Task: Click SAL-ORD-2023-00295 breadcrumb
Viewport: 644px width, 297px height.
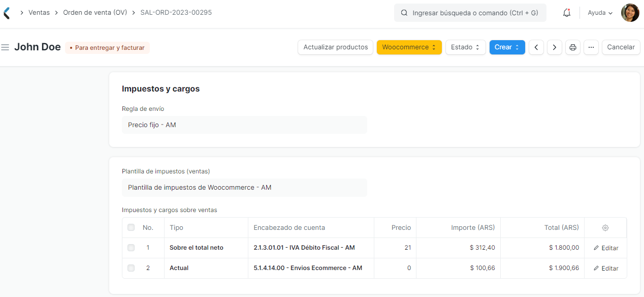Action: pyautogui.click(x=176, y=12)
